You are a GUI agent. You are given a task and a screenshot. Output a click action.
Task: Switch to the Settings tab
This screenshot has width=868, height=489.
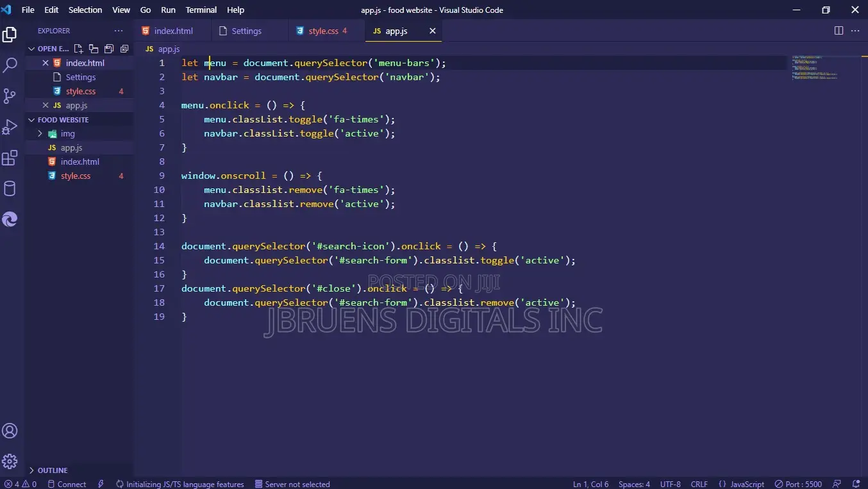pyautogui.click(x=249, y=31)
